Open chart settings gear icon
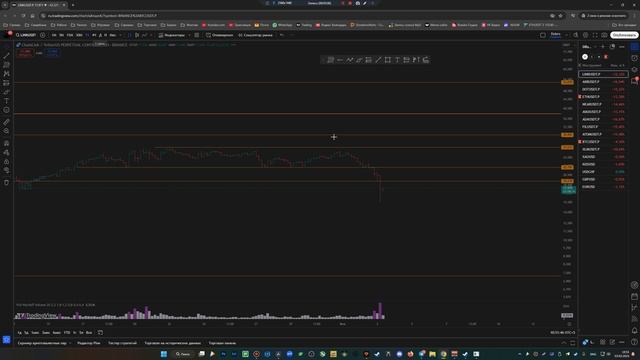640x360 pixels. pos(585,35)
